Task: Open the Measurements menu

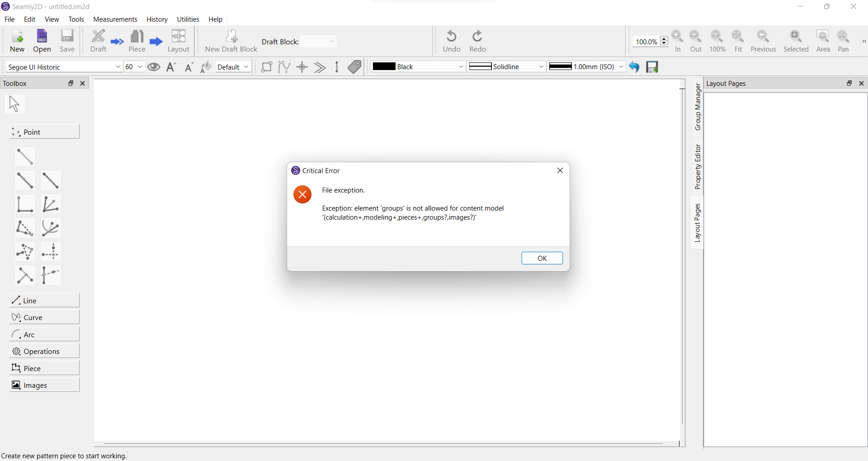Action: coord(115,19)
